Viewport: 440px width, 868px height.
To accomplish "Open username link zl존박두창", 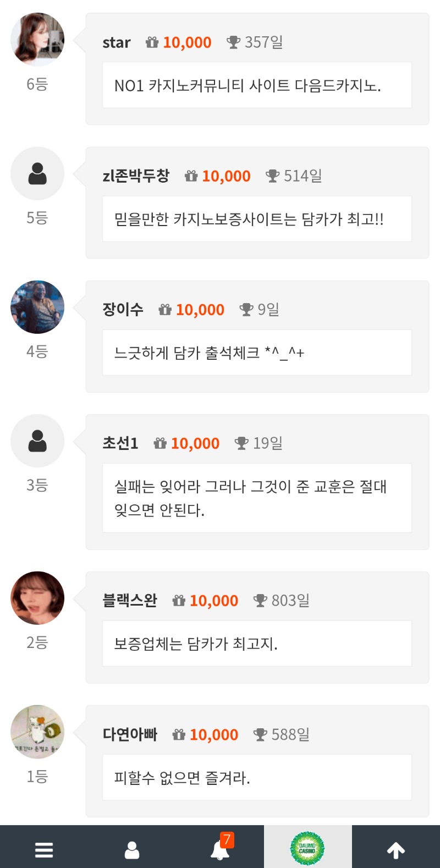I will point(136,176).
